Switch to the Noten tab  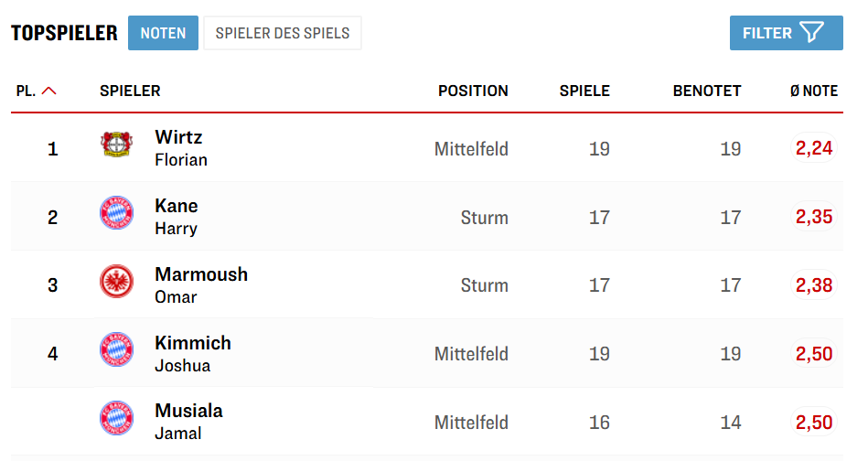click(x=163, y=33)
